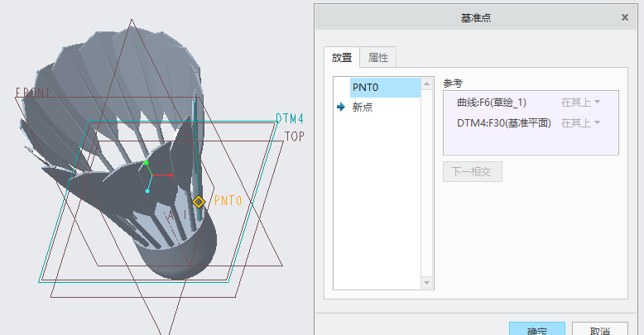Click the red axis handle of coordinate triad

click(171, 175)
